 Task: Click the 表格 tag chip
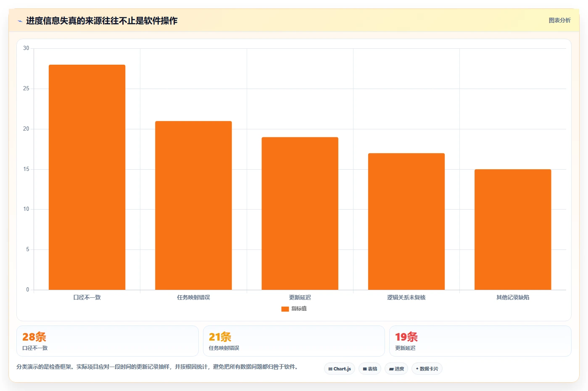click(370, 369)
